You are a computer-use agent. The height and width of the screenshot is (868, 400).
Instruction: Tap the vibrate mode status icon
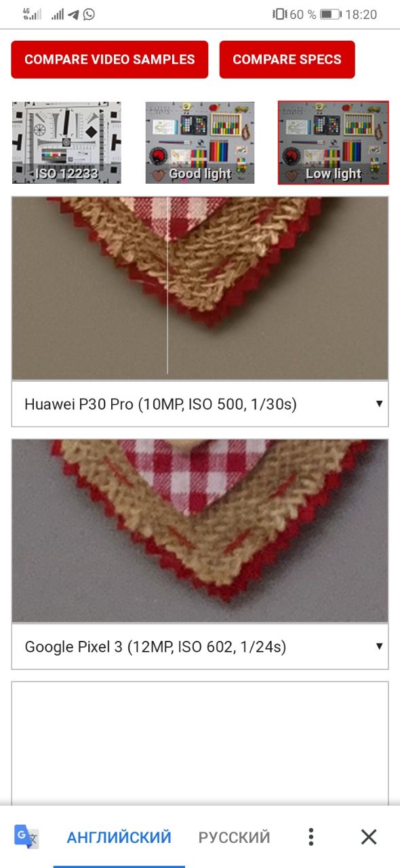pos(279,14)
